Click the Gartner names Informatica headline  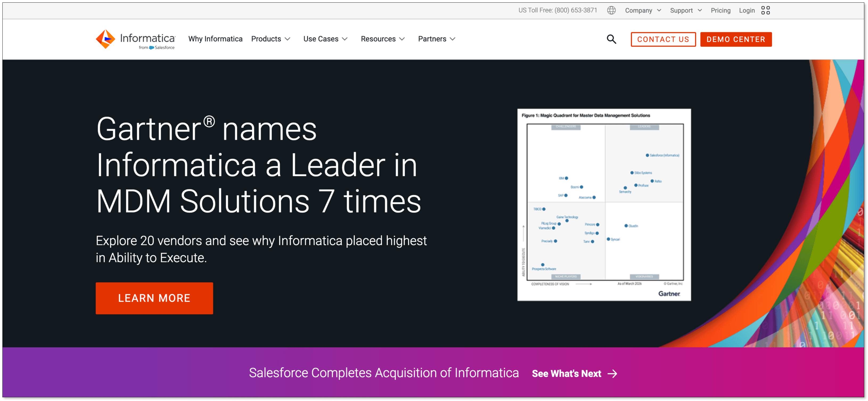(259, 165)
